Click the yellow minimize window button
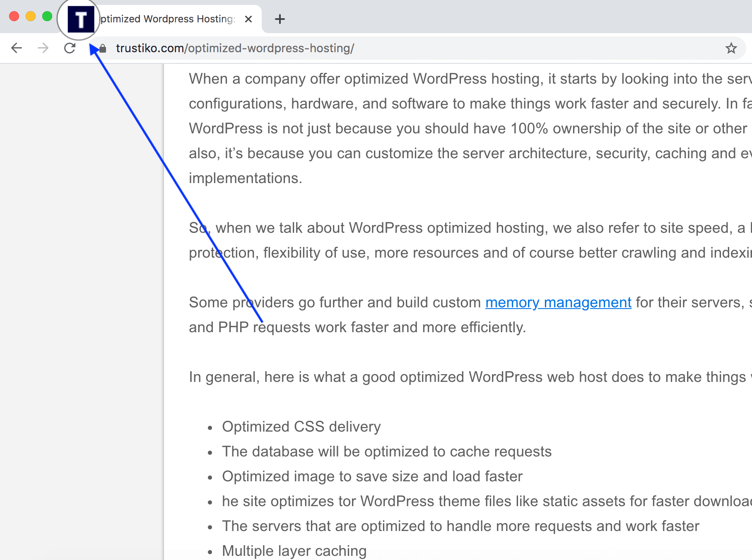Image resolution: width=752 pixels, height=560 pixels. click(x=30, y=17)
